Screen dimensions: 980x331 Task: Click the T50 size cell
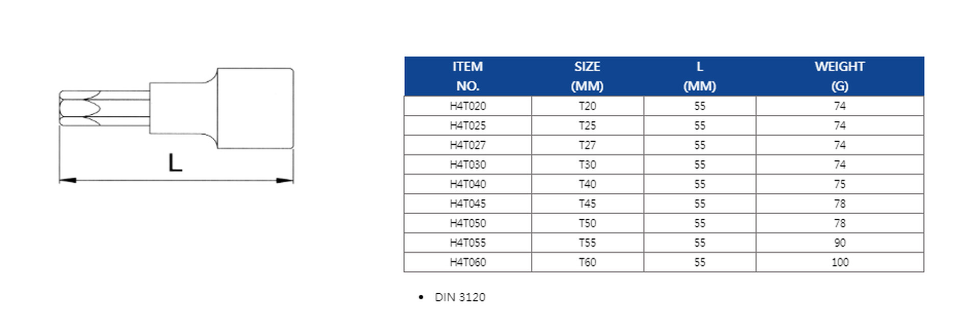(587, 223)
